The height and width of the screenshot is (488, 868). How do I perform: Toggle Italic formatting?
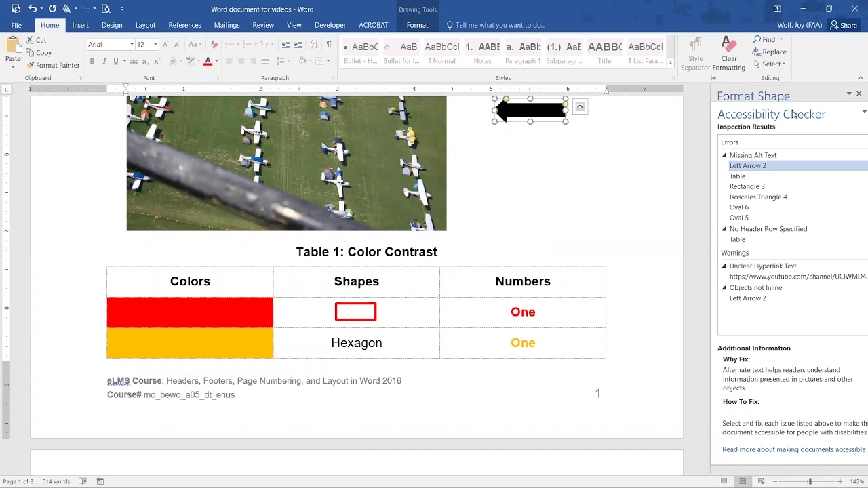(104, 61)
